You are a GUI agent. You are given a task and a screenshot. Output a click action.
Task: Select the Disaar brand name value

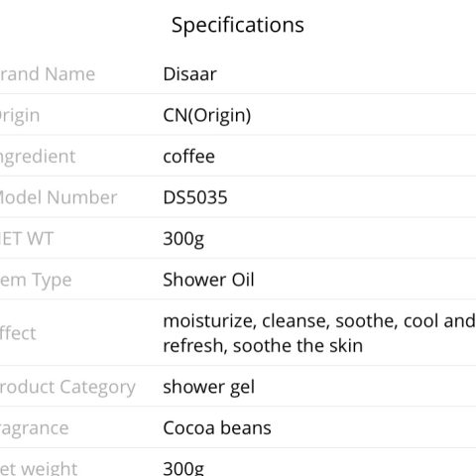click(x=190, y=74)
